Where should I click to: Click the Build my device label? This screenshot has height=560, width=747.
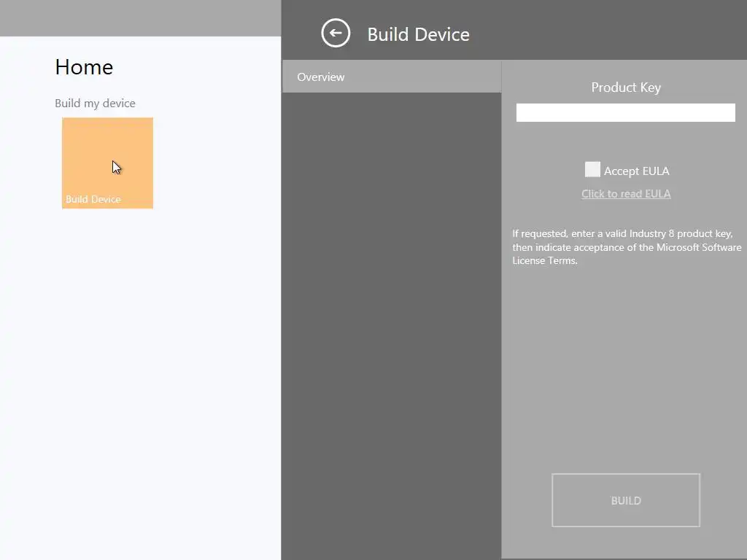[x=95, y=104]
